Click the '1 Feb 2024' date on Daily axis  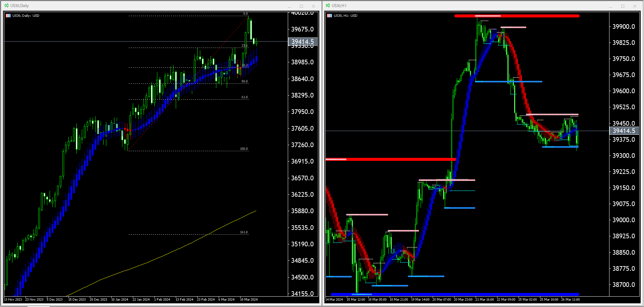click(x=162, y=300)
